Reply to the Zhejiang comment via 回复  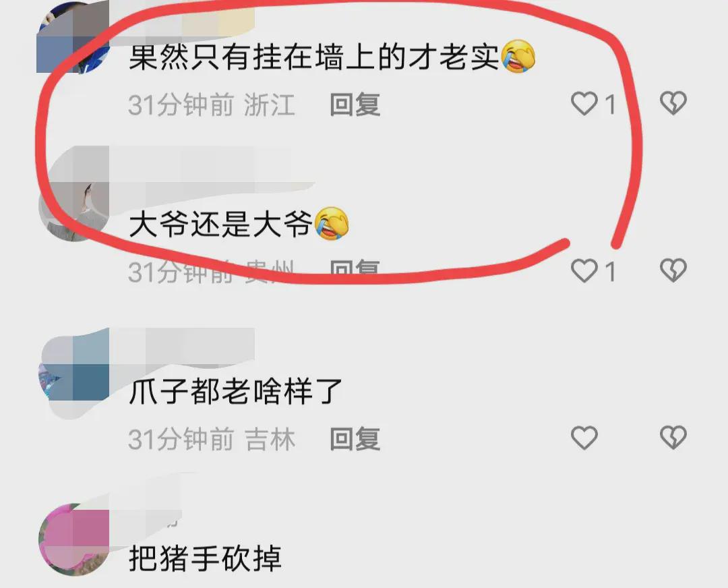click(355, 105)
